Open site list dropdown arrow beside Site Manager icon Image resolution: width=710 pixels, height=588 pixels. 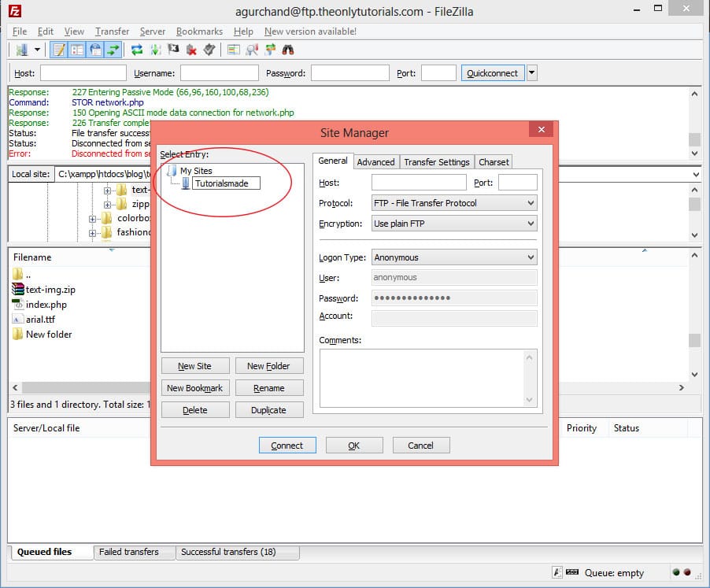(37, 50)
